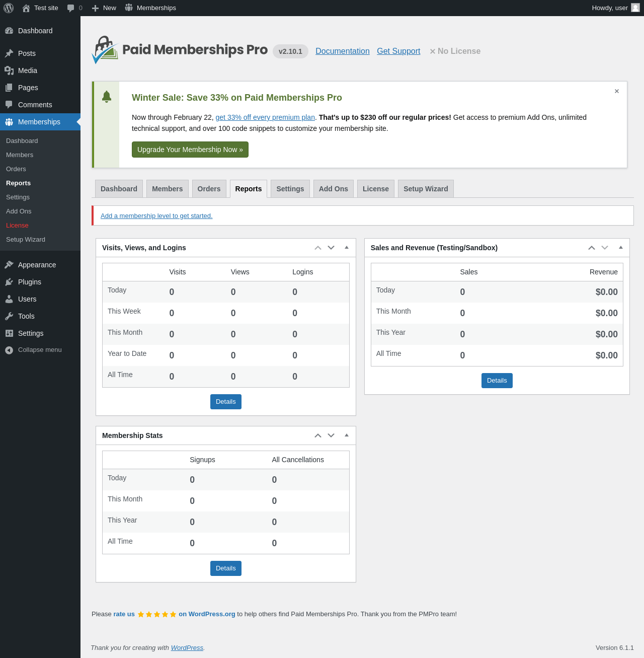
Task: Click the Appearance paintbrush icon
Action: click(x=9, y=265)
